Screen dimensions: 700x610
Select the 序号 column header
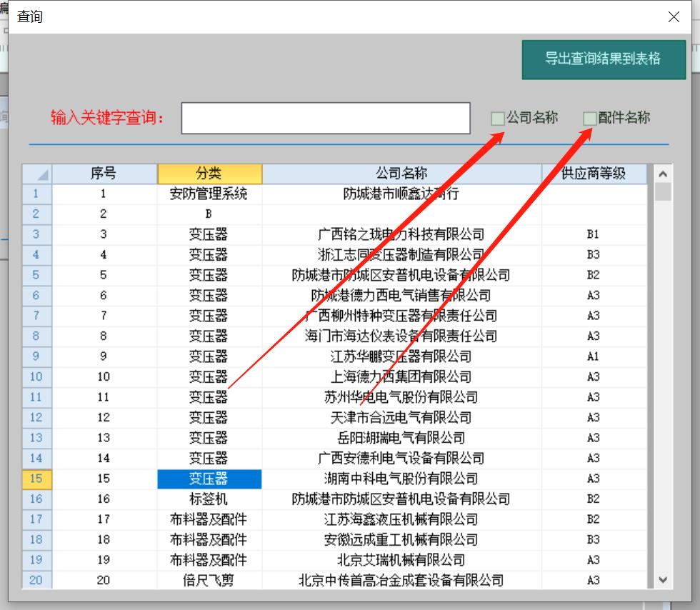104,174
